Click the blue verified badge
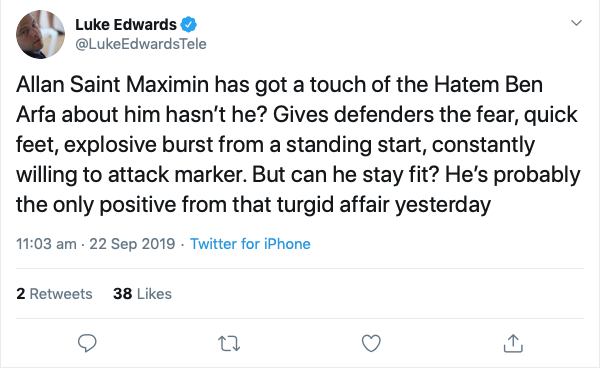Viewport: 601px width, 368px height. [x=189, y=25]
